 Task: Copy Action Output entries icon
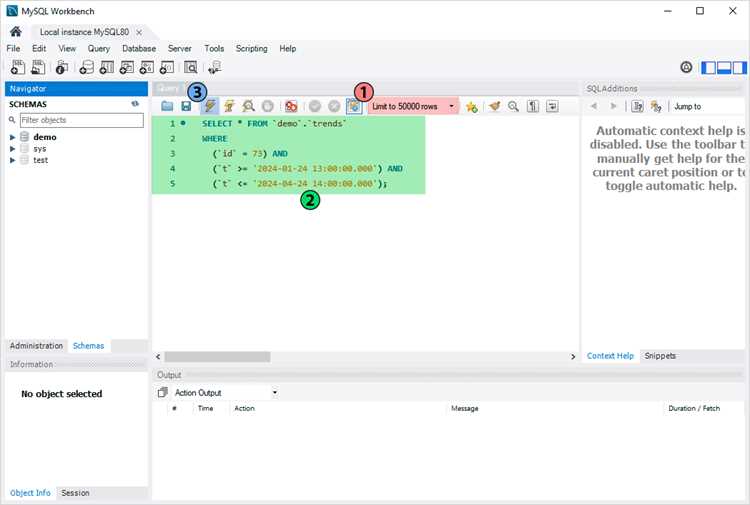tap(163, 392)
